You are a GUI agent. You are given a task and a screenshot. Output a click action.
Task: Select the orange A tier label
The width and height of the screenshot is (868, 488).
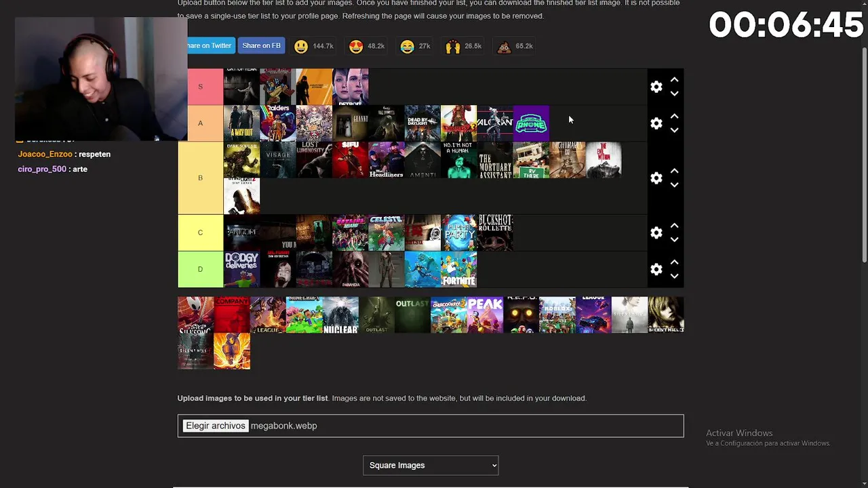(200, 123)
